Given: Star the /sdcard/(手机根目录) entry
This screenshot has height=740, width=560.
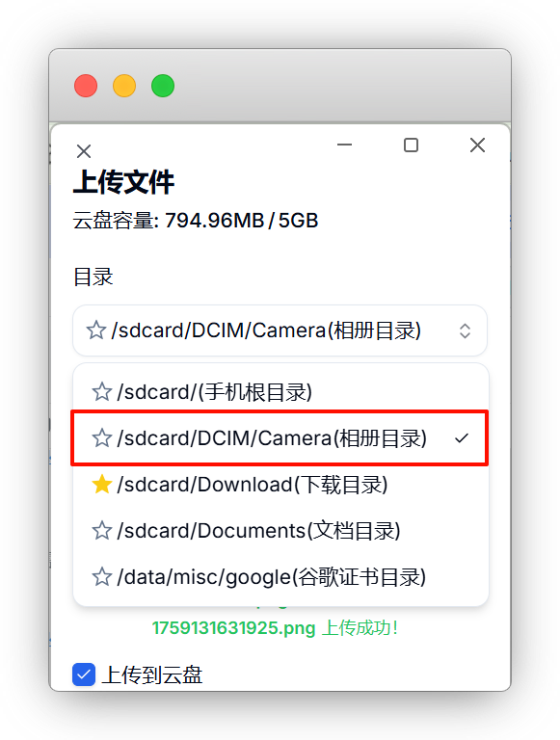Looking at the screenshot, I should click(x=102, y=392).
